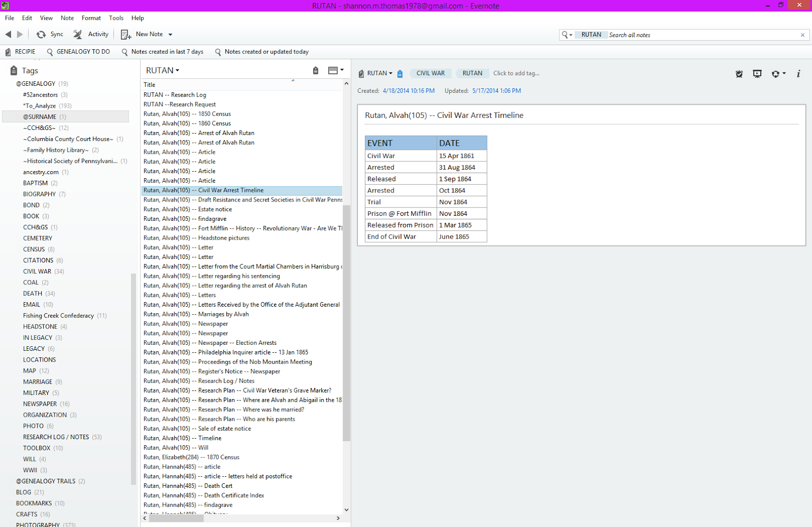Click the updated date 5/17/2014 link

[496, 91]
